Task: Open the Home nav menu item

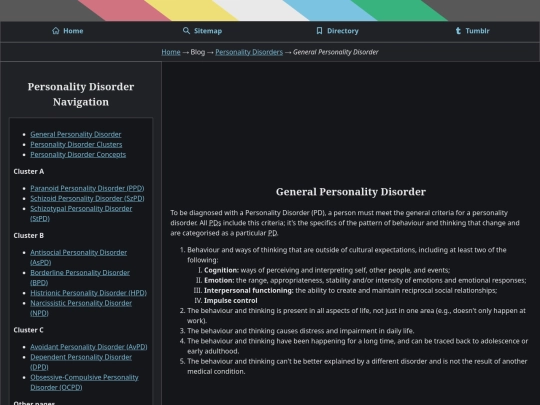Action: (68, 31)
